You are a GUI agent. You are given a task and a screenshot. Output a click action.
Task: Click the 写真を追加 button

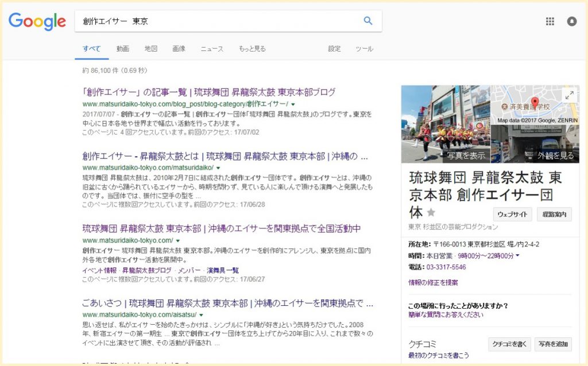(x=553, y=344)
